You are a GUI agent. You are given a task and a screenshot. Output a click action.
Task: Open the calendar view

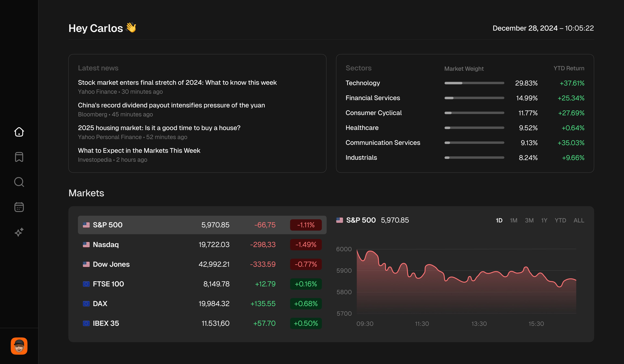tap(19, 207)
